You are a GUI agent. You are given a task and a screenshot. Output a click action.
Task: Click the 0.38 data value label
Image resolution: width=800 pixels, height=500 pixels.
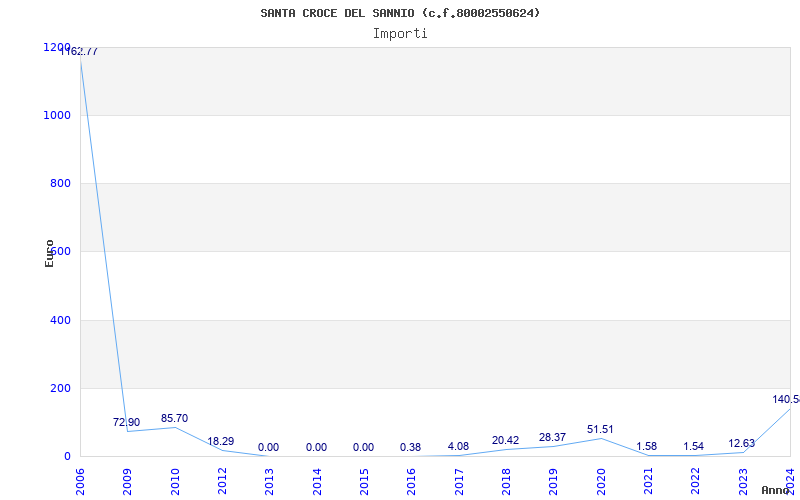click(x=410, y=447)
